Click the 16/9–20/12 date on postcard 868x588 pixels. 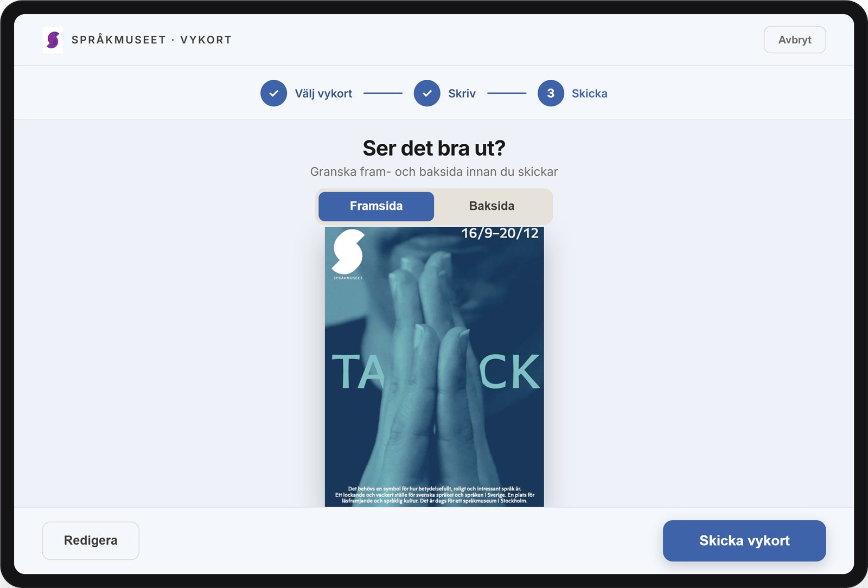pyautogui.click(x=500, y=233)
